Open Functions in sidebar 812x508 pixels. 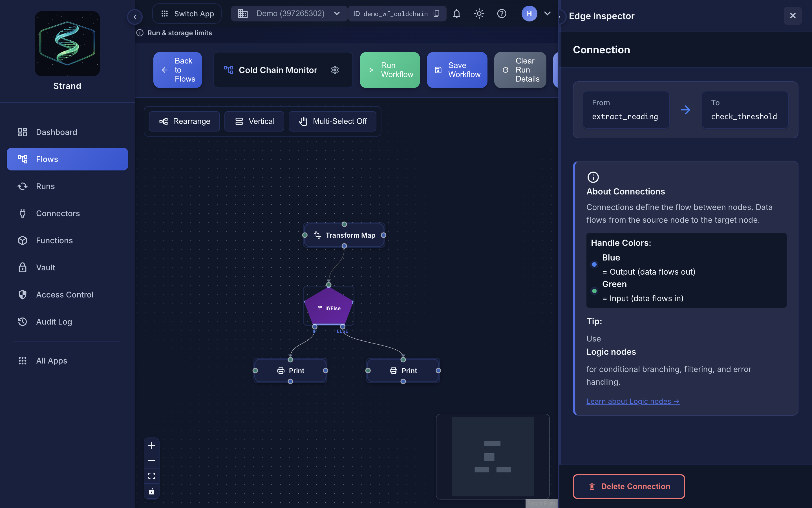(67, 240)
